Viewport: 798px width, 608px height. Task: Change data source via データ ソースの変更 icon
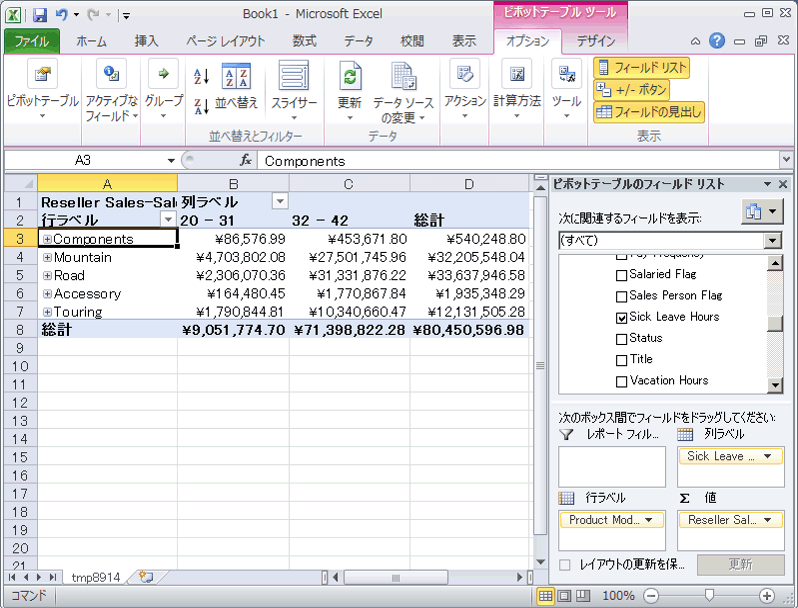tap(404, 76)
